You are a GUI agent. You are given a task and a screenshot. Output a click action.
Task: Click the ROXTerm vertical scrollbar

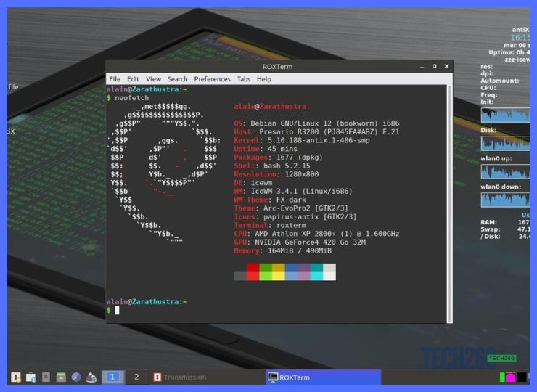450,204
